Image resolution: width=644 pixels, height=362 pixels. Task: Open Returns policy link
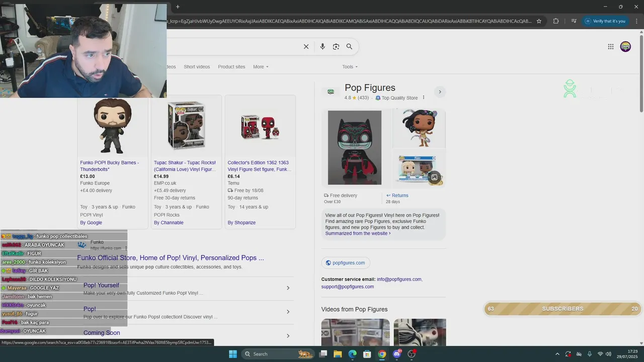397,196
